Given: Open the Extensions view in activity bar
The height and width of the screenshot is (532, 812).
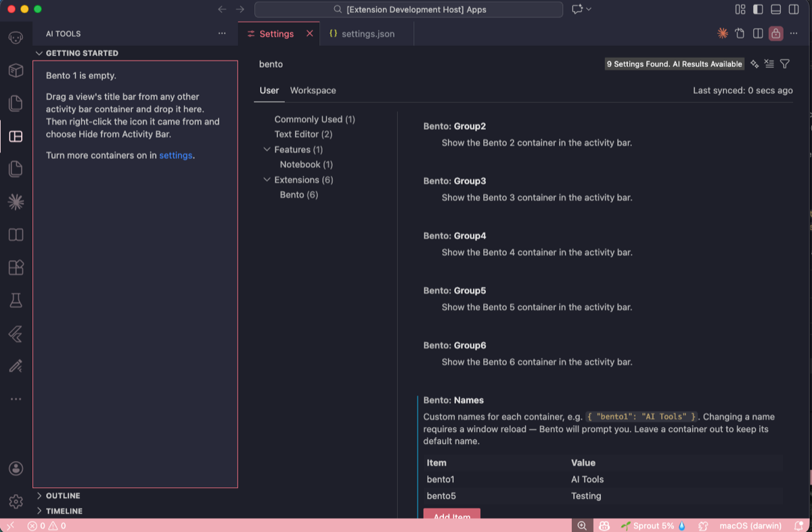Looking at the screenshot, I should click(x=16, y=267).
